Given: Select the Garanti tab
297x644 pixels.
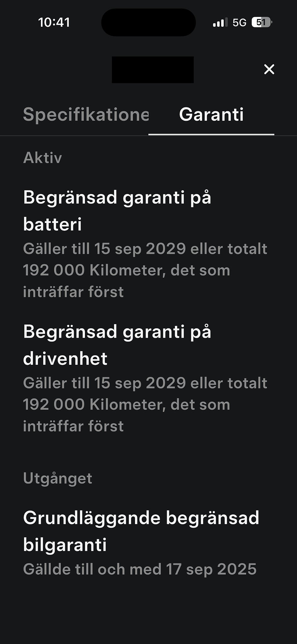Looking at the screenshot, I should (211, 114).
